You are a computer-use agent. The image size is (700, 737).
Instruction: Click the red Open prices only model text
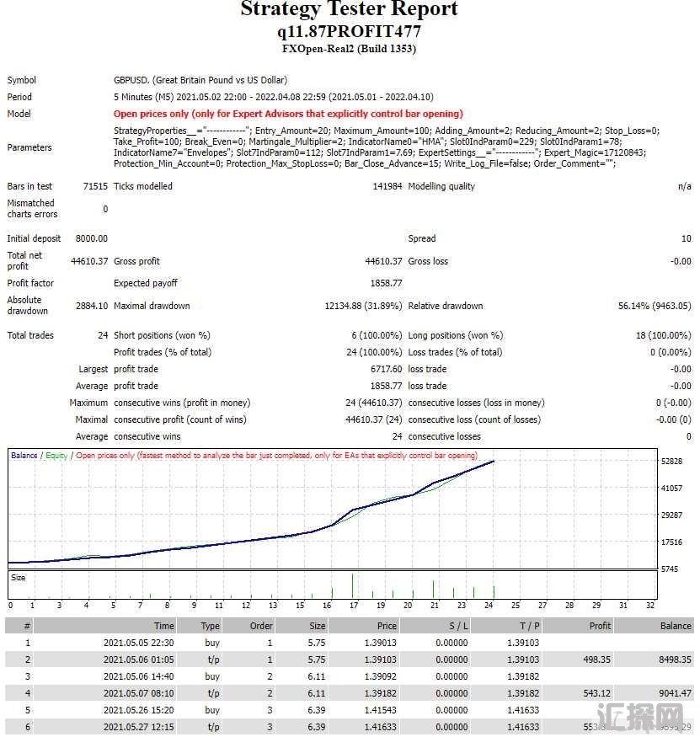pyautogui.click(x=288, y=114)
